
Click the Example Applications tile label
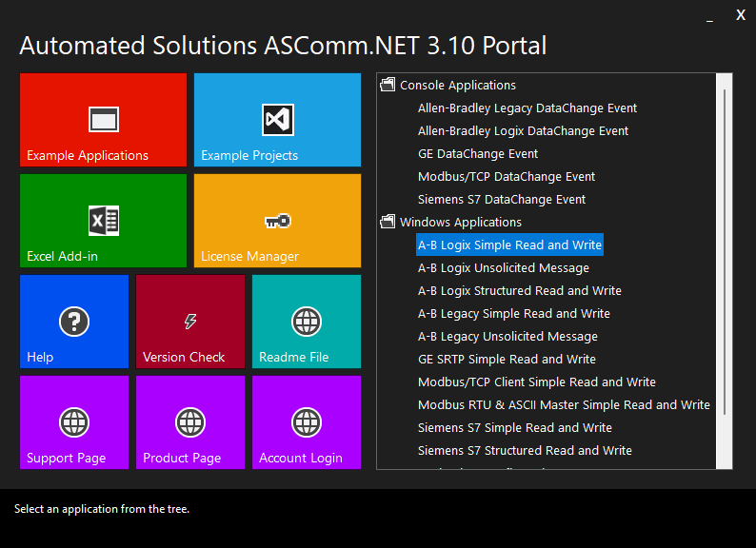pyautogui.click(x=88, y=155)
